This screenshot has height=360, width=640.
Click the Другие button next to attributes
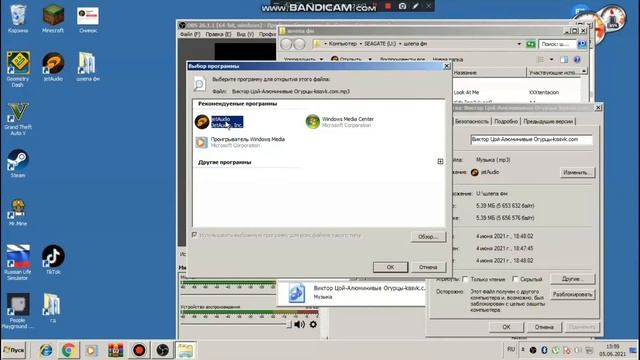pos(573,279)
